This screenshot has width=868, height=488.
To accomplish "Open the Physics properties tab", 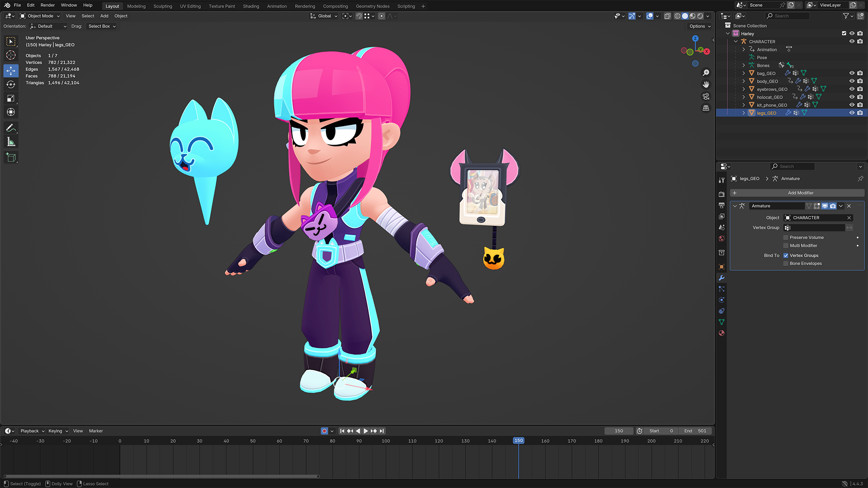I will point(722,300).
